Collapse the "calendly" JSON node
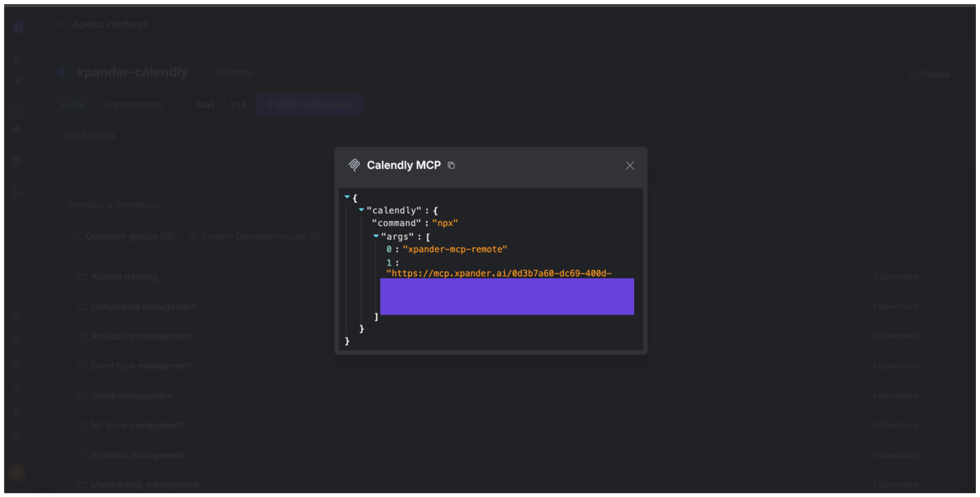Viewport: 980px width, 497px height. coord(362,210)
